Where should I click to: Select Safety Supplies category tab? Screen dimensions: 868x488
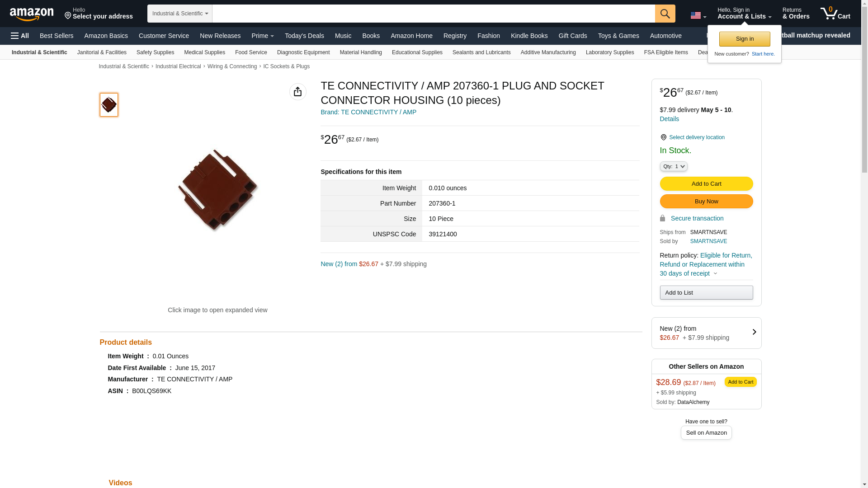pyautogui.click(x=155, y=52)
